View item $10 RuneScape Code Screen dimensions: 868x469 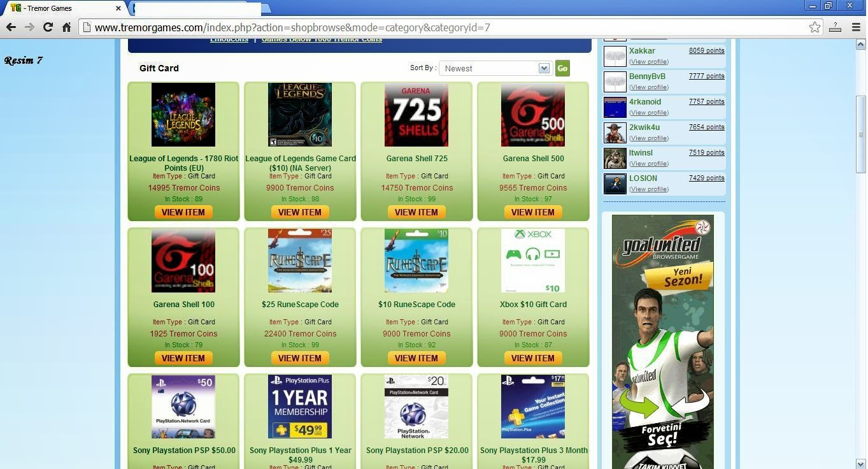(416, 358)
